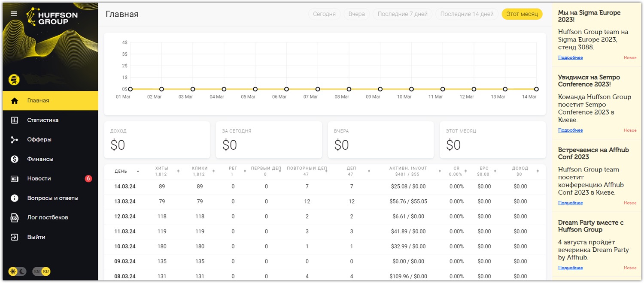Screen dimensions: 644x283
Task: Click the headline Мы на Sigma Europe 2023!
Action: click(589, 16)
